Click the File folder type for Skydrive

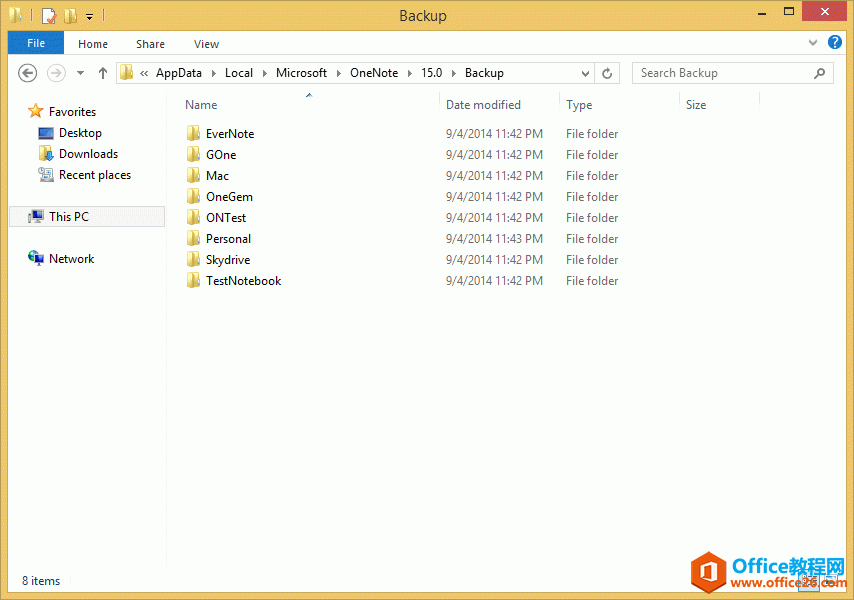[591, 260]
